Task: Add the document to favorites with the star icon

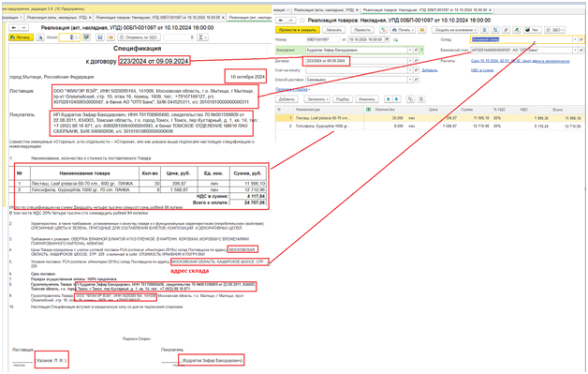Action: tap(301, 21)
